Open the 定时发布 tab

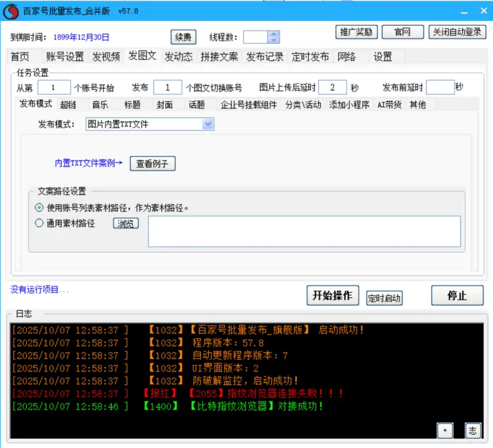coord(309,57)
